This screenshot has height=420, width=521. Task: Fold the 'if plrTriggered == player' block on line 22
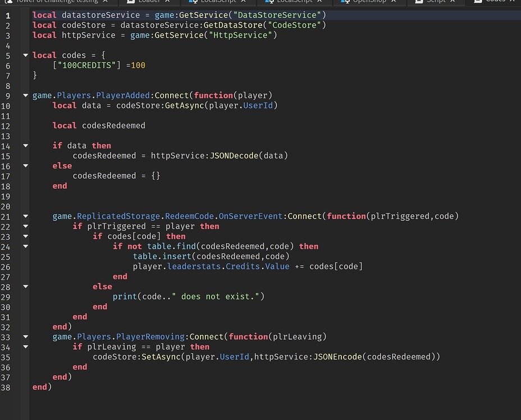26,226
